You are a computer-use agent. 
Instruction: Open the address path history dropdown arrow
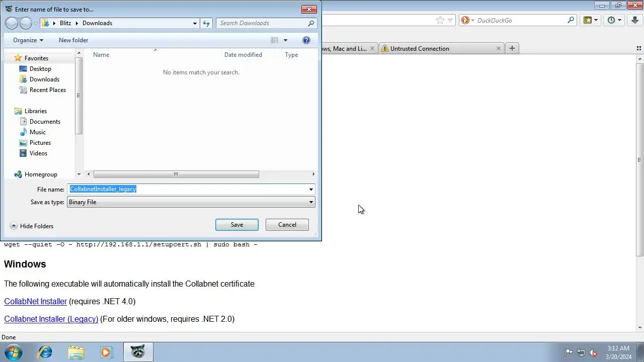click(x=195, y=23)
